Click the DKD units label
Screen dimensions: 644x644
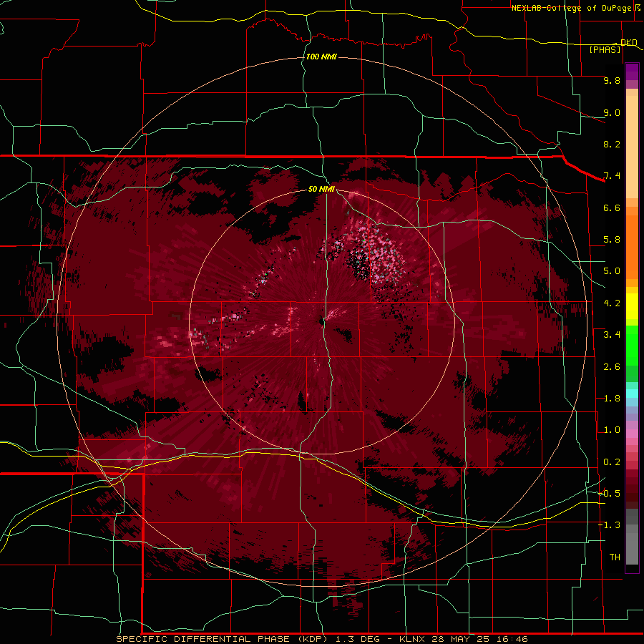(629, 42)
